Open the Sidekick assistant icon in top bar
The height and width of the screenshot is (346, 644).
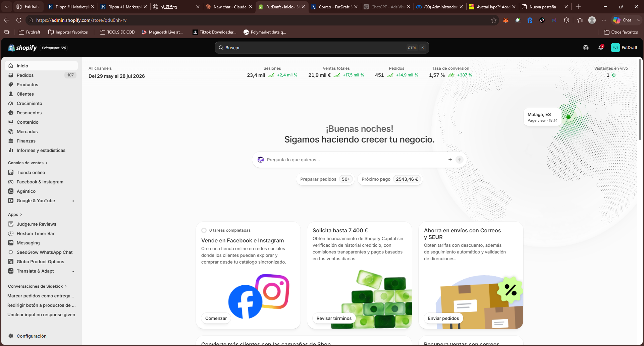tap(586, 48)
